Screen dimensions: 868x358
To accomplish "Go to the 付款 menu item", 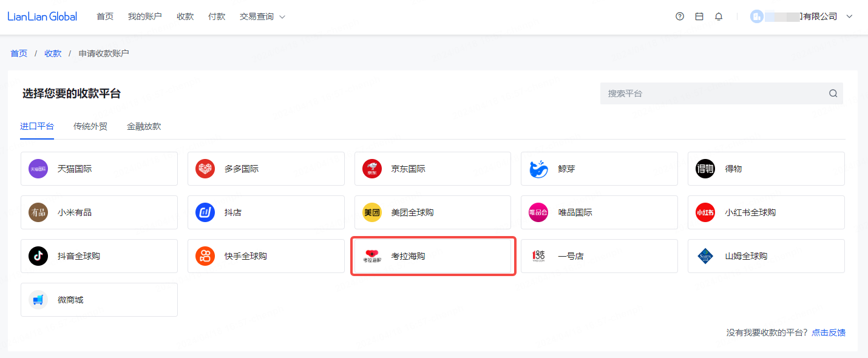I will 217,16.
